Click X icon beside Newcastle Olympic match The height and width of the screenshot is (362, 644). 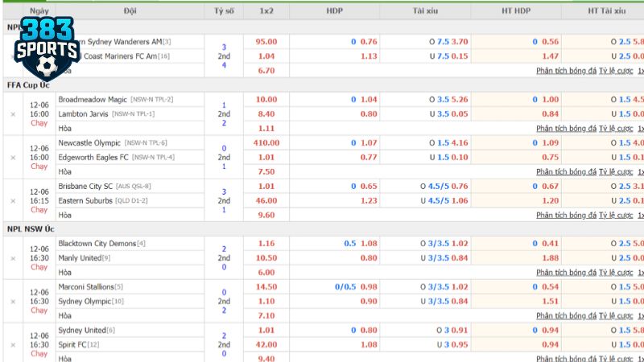(x=12, y=157)
